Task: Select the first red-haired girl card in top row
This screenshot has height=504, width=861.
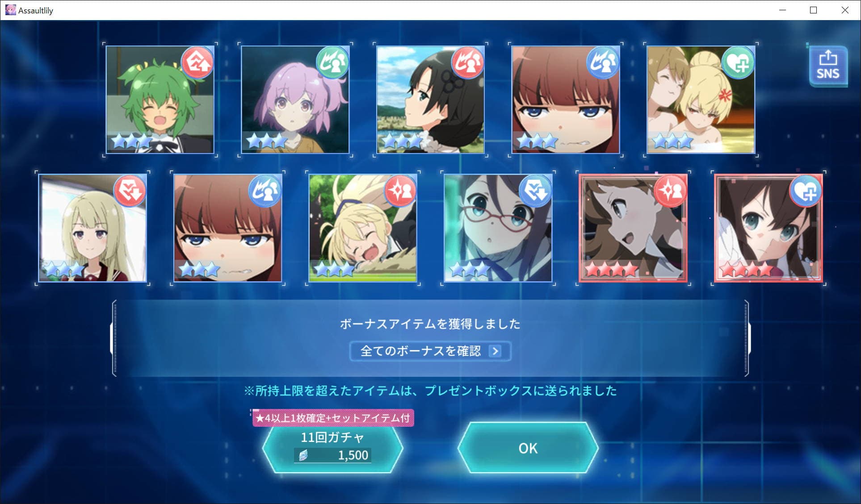Action: tap(566, 100)
